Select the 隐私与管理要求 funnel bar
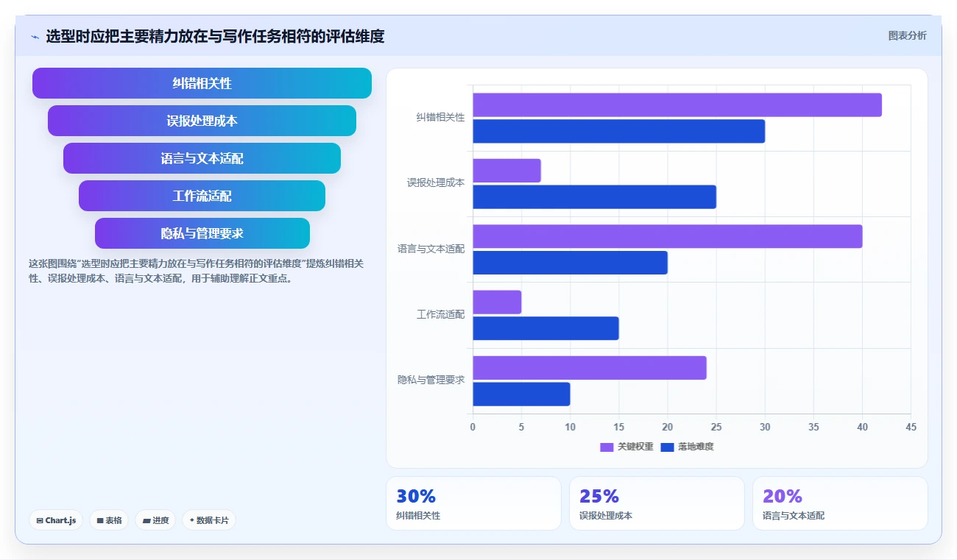This screenshot has height=560, width=957. (202, 233)
